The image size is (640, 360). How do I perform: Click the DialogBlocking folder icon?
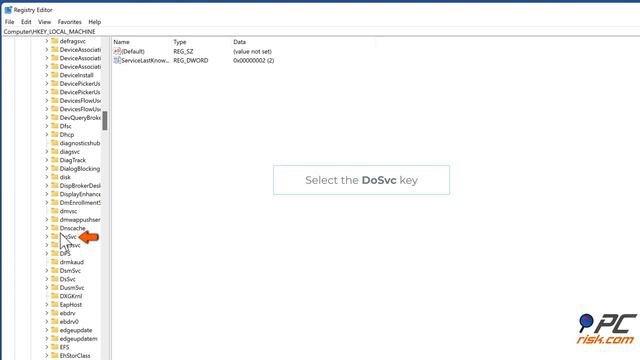pos(55,169)
